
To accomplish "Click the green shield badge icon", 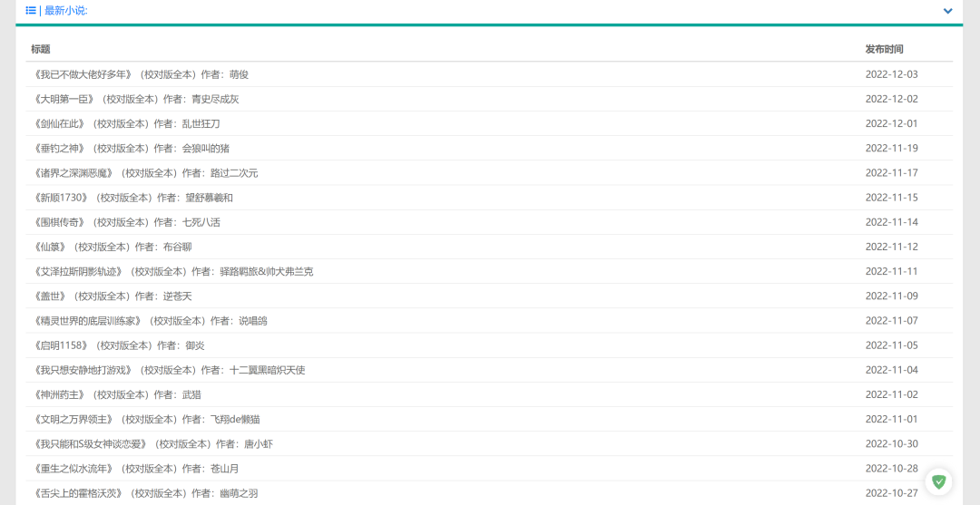I will tap(938, 481).
